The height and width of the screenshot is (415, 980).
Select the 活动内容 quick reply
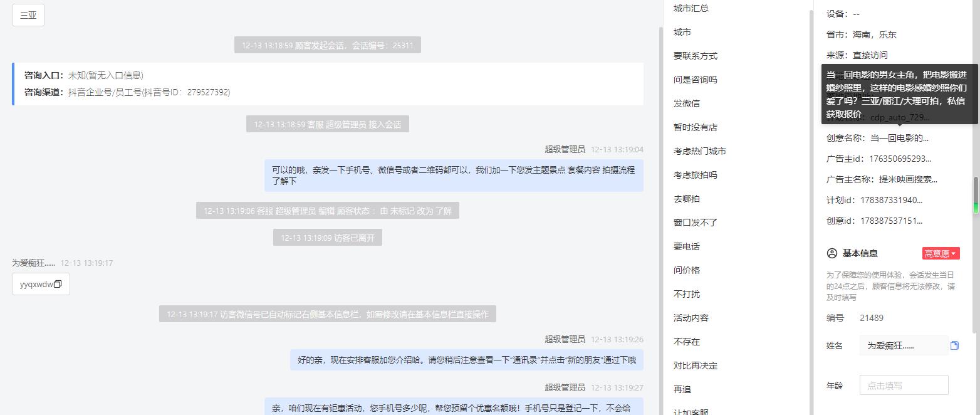[691, 318]
